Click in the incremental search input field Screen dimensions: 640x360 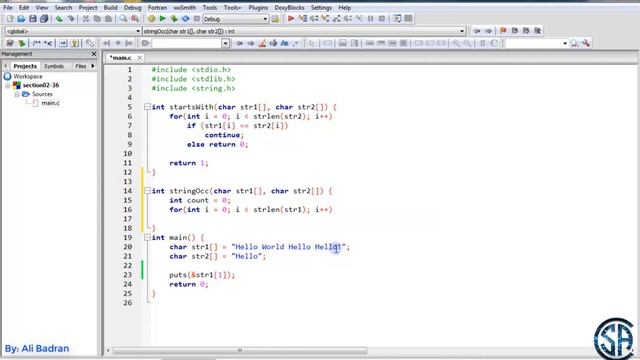tap(187, 43)
